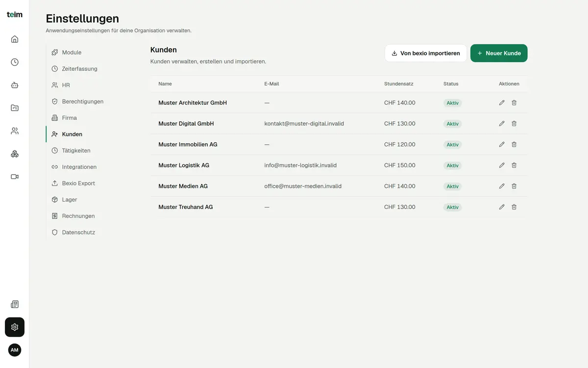Select the Muster Treuhand AG name
The width and height of the screenshot is (588, 368).
point(186,207)
